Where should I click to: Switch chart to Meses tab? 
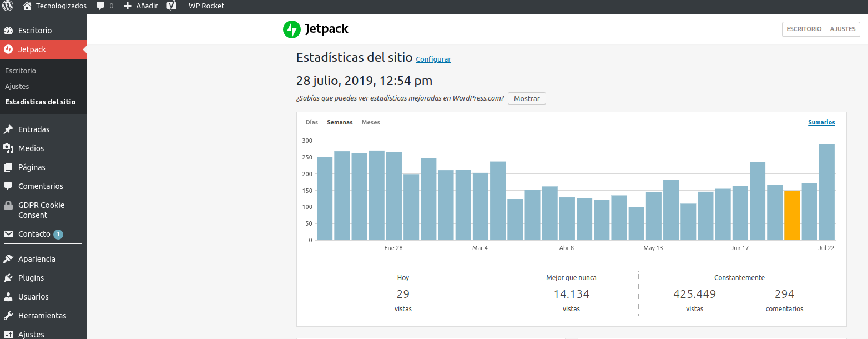click(x=371, y=122)
